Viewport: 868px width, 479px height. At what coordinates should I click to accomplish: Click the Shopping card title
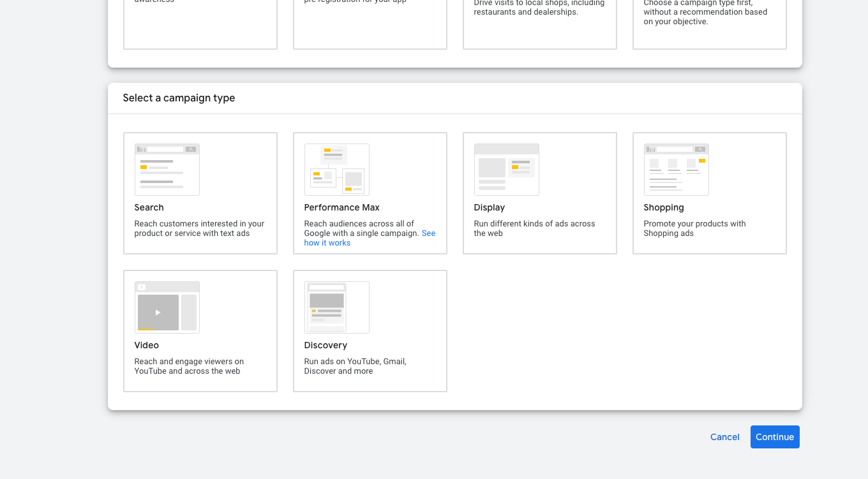click(664, 207)
